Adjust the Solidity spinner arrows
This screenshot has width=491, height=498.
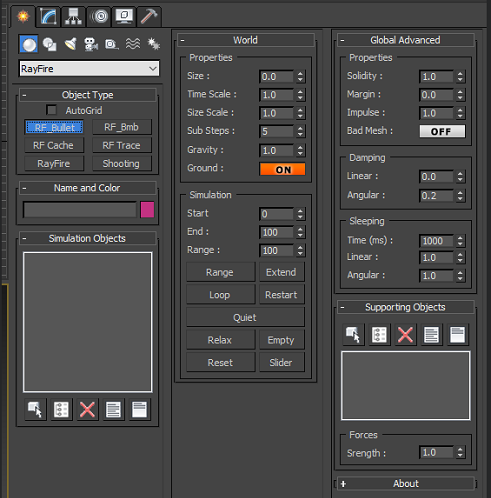(460, 77)
